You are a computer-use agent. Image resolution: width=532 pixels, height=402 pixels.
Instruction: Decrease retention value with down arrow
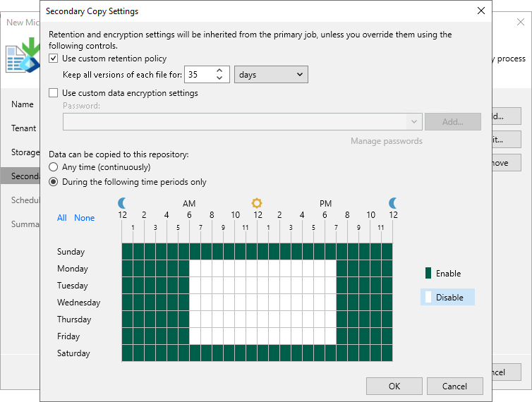pos(219,78)
